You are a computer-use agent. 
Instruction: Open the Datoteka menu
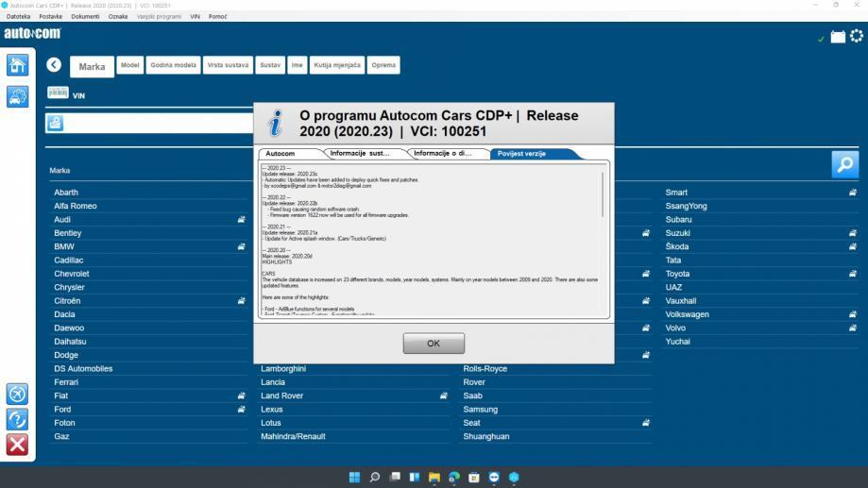pyautogui.click(x=18, y=16)
